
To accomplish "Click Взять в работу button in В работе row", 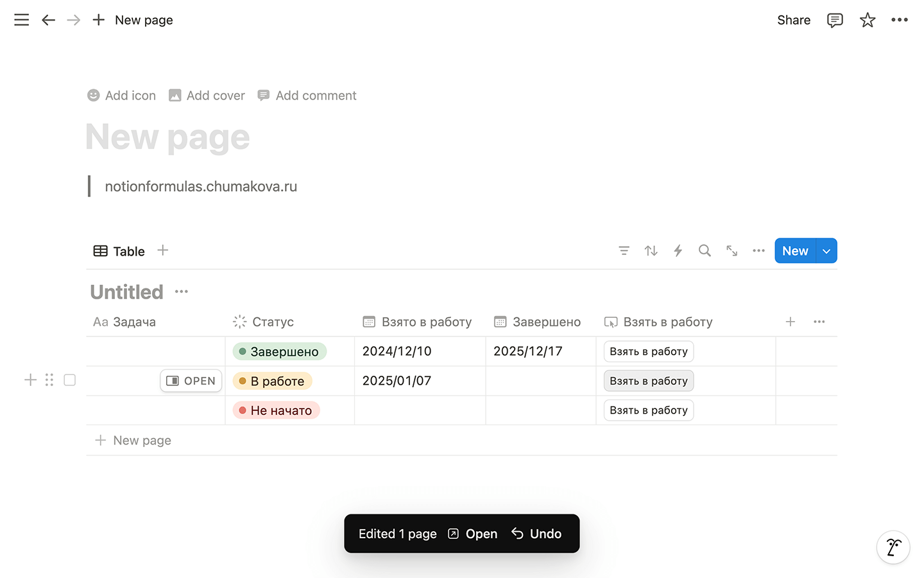I will pos(649,381).
